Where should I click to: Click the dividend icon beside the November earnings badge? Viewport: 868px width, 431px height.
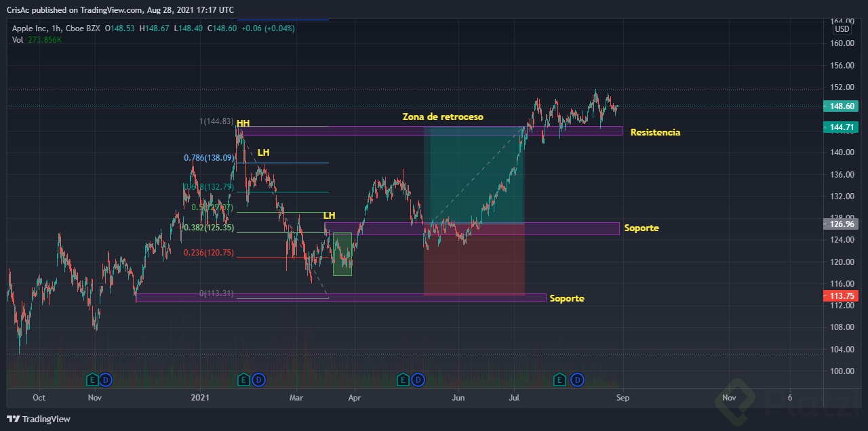107,380
